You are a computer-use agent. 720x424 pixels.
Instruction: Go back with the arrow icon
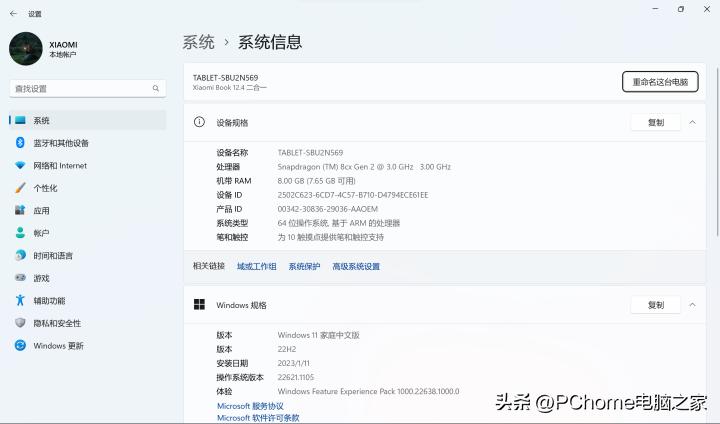coord(13,14)
